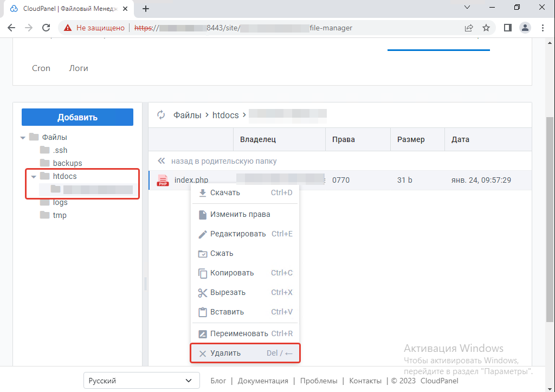The image size is (555, 392).
Task: Click the page vertical scrollbar thumb
Action: coord(550,217)
